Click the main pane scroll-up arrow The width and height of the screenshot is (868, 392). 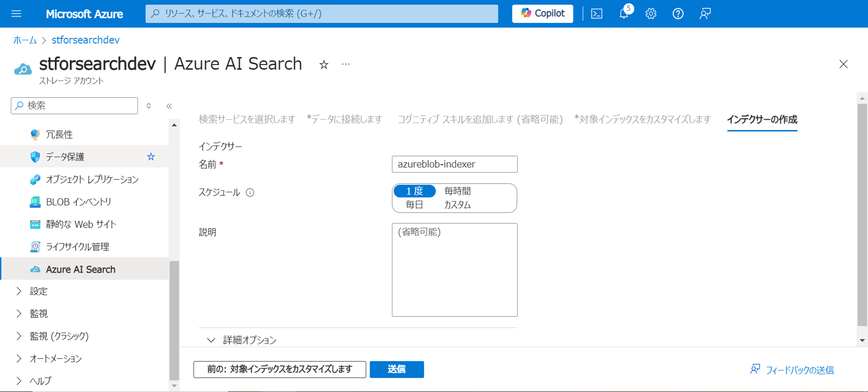[862, 98]
